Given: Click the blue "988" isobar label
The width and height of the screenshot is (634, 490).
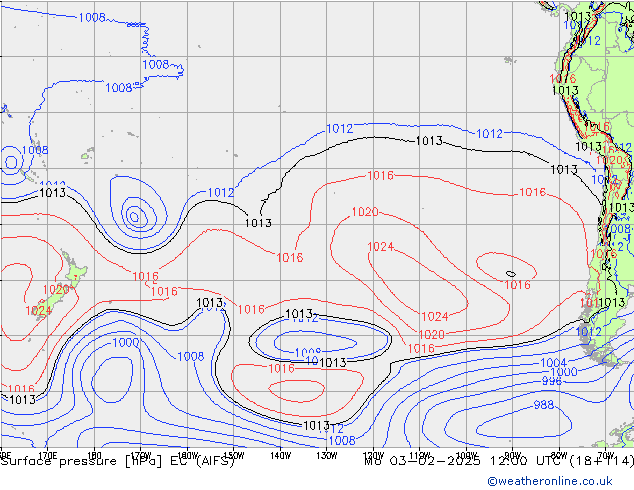Looking at the screenshot, I should coord(543,405).
